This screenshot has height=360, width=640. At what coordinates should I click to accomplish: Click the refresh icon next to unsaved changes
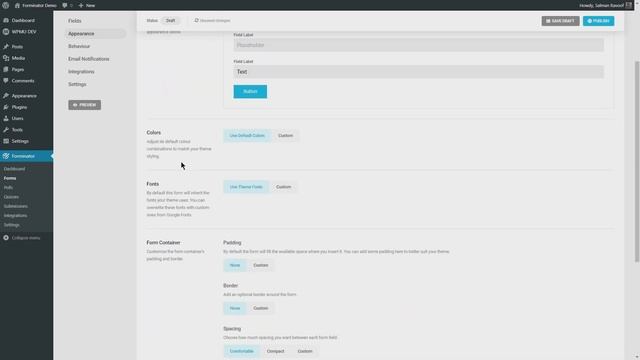click(x=196, y=20)
